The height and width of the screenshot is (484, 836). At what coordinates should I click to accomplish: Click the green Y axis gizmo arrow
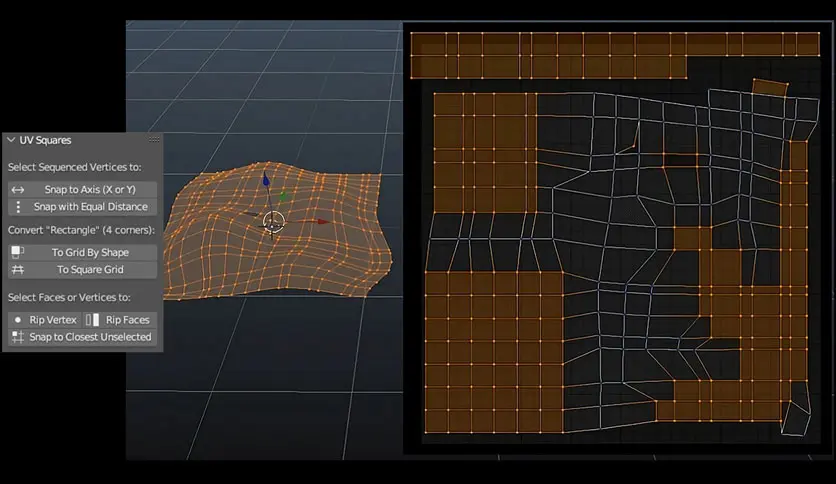point(283,197)
